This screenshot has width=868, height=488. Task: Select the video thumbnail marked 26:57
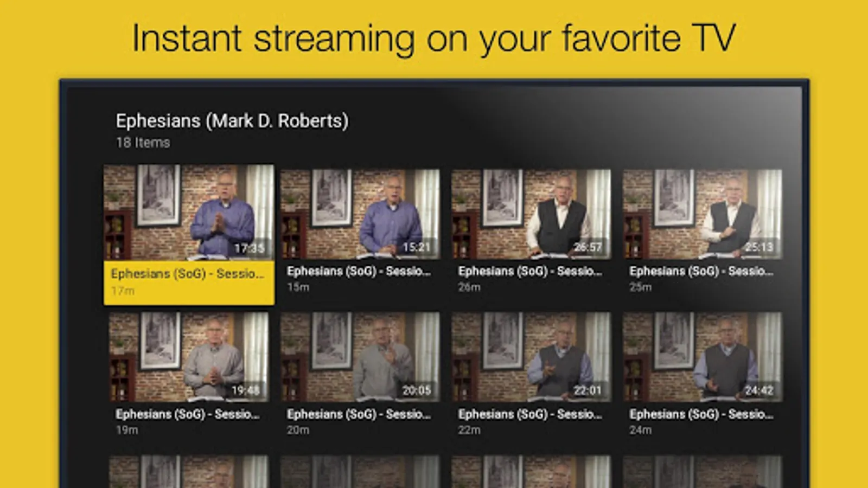click(x=531, y=214)
